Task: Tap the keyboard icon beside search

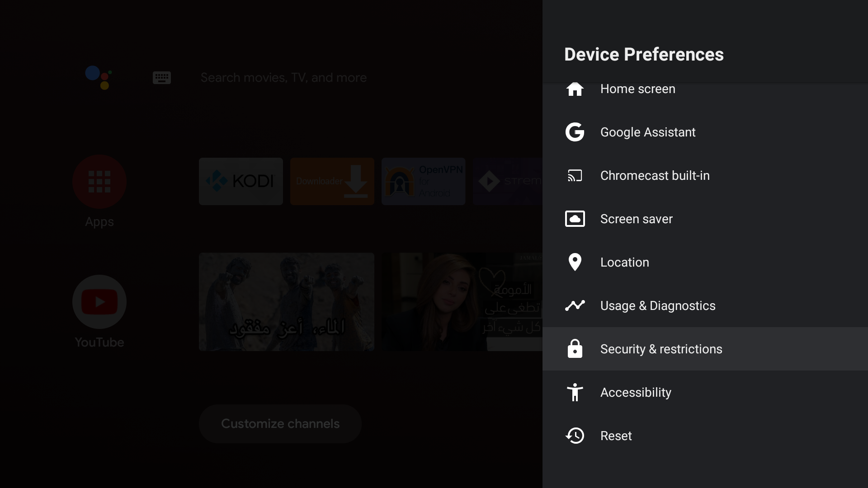Action: tap(161, 78)
